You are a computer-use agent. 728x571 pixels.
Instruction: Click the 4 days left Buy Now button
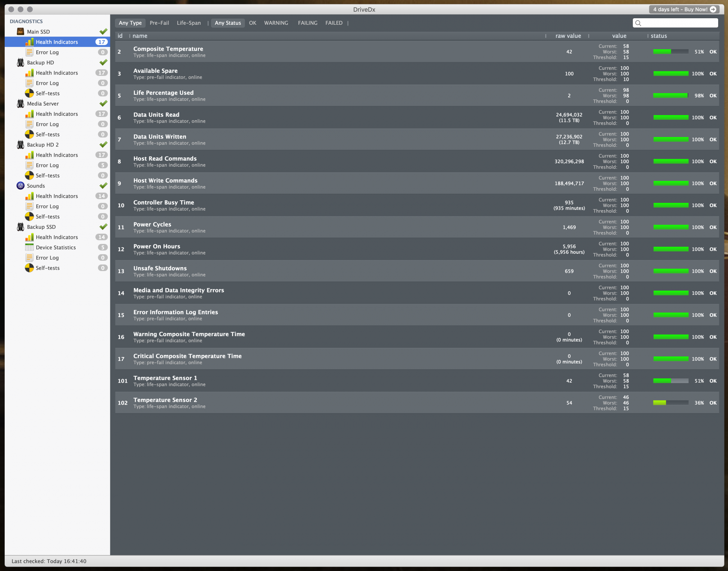point(684,9)
